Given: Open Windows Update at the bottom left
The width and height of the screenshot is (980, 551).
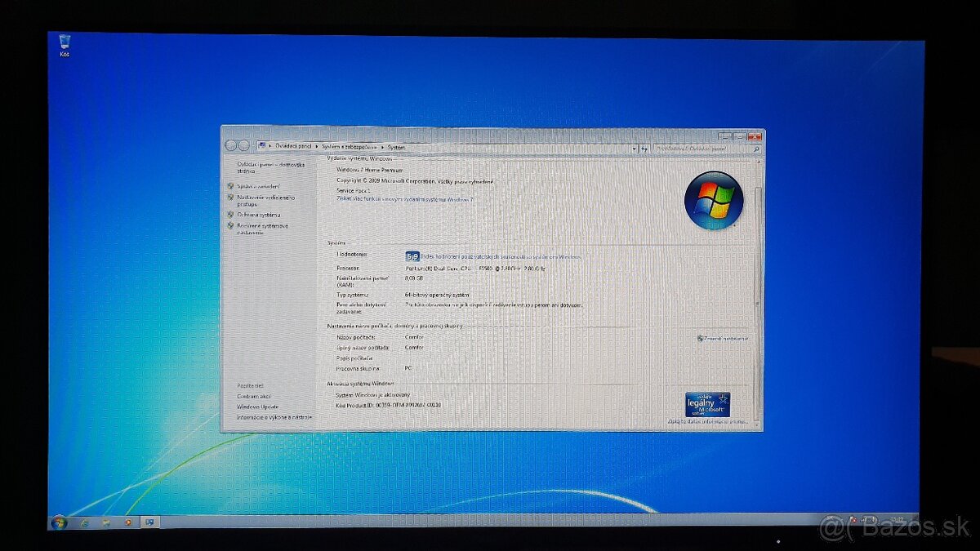Looking at the screenshot, I should coord(257,407).
